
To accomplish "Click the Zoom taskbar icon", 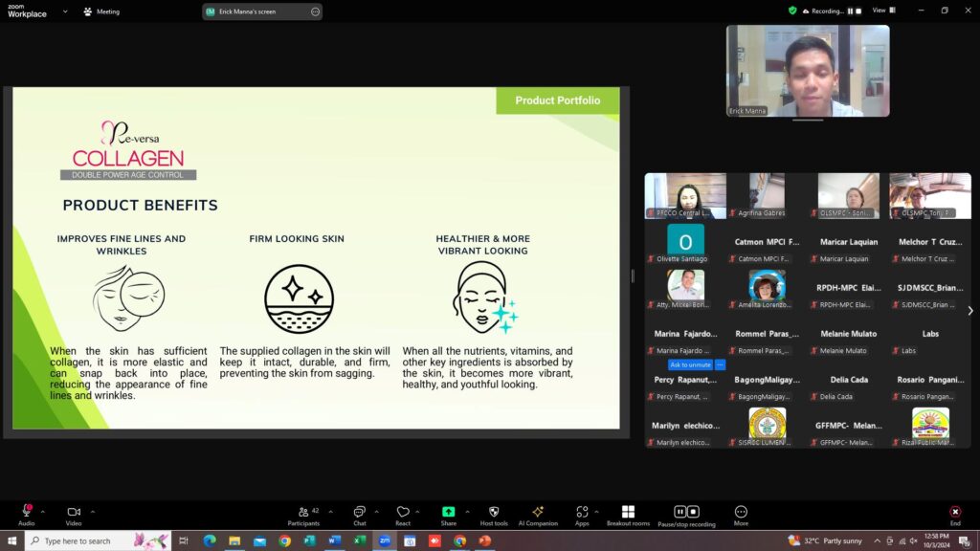I will click(x=385, y=540).
